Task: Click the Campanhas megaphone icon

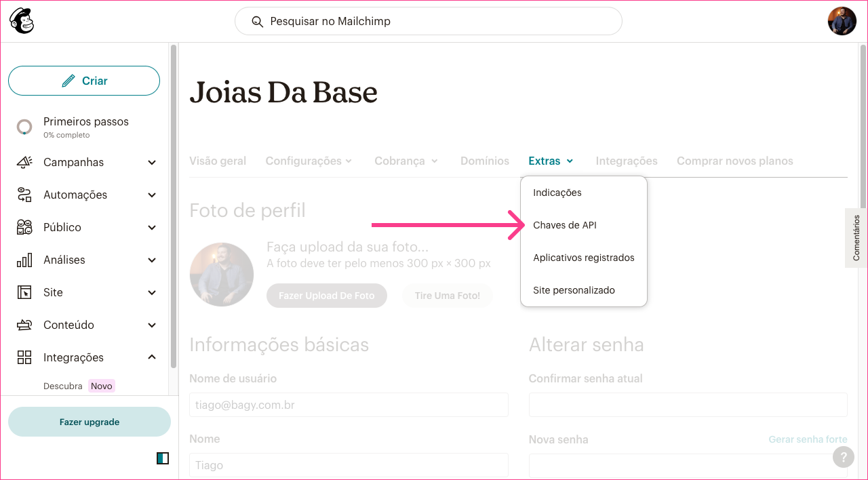Action: pos(24,162)
